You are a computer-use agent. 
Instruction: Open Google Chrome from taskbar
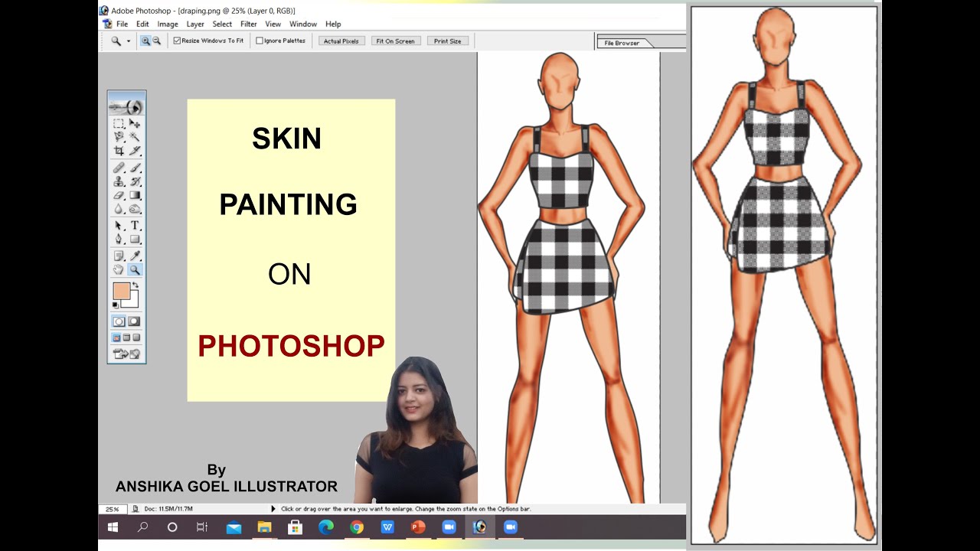coord(356,527)
